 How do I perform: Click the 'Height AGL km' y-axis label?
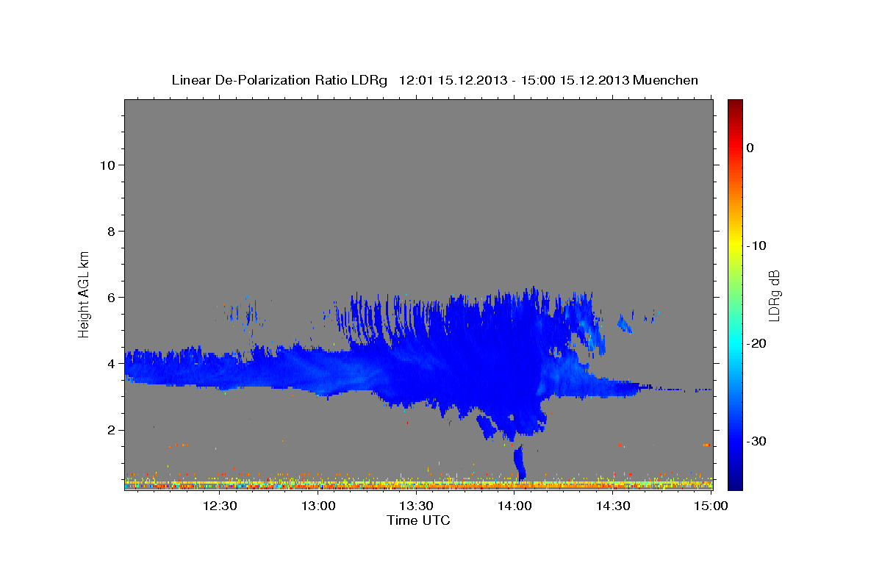(84, 294)
